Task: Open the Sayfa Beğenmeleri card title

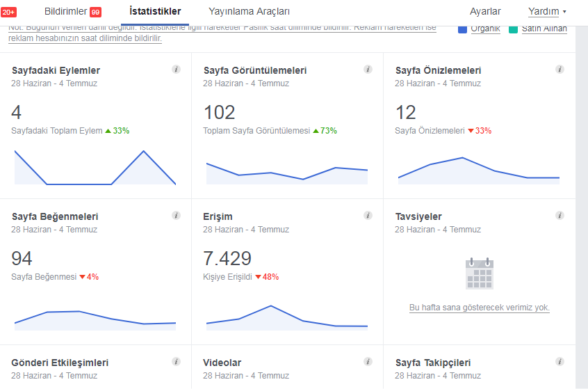Action: point(55,216)
